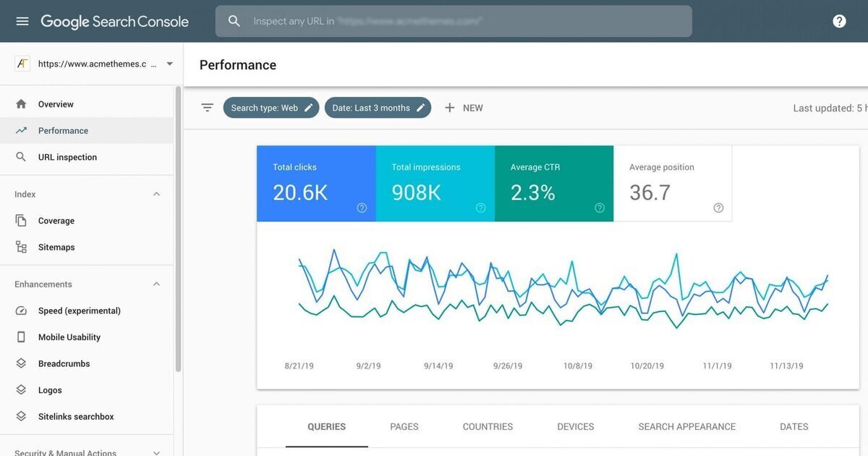
Task: Toggle the Total clicks metric card
Action: point(316,184)
